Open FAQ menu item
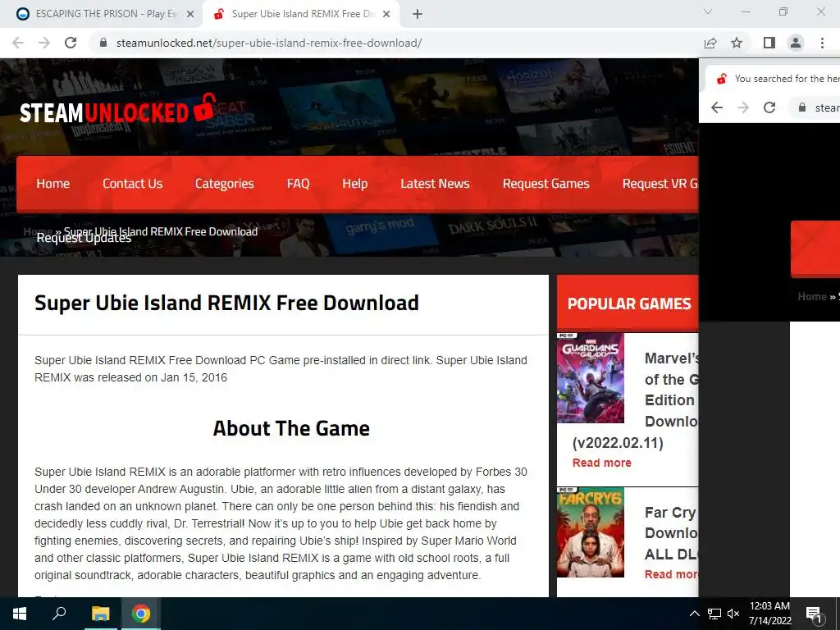The width and height of the screenshot is (840, 630). pyautogui.click(x=298, y=184)
